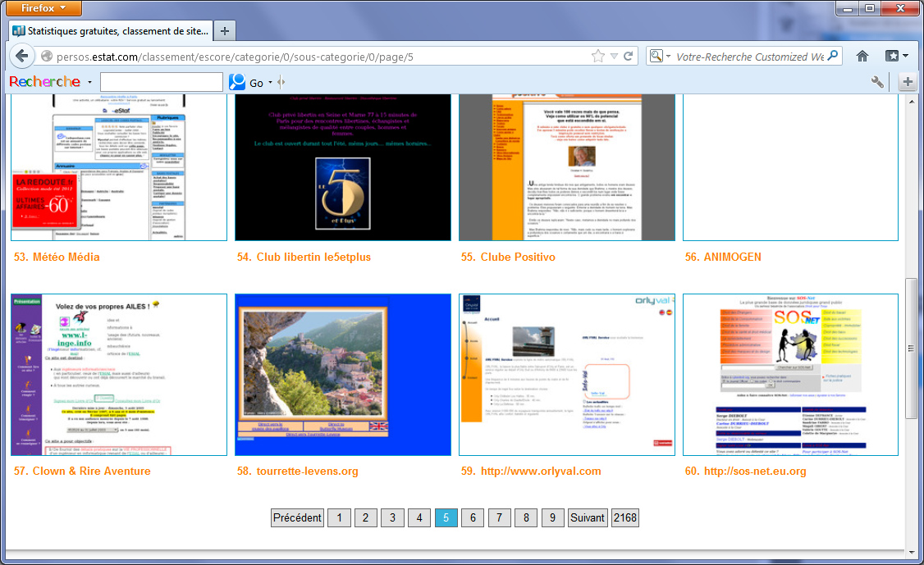Click the Firefox back arrow button
Screen dimensions: 924x565
pos(22,56)
